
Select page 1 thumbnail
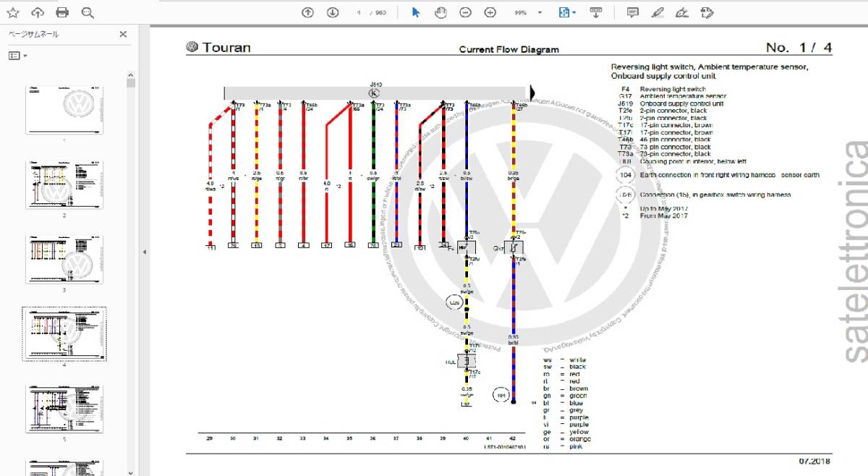pos(64,111)
